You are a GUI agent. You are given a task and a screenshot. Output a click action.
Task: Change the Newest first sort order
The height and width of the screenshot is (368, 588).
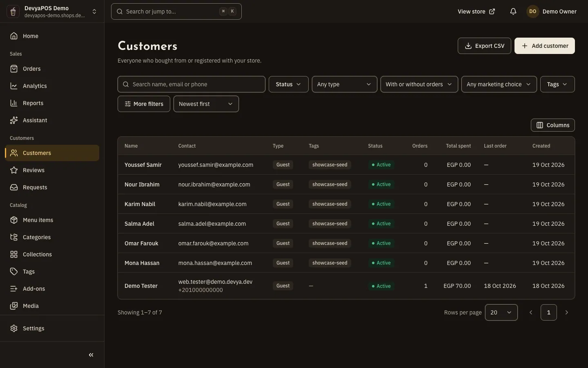206,104
